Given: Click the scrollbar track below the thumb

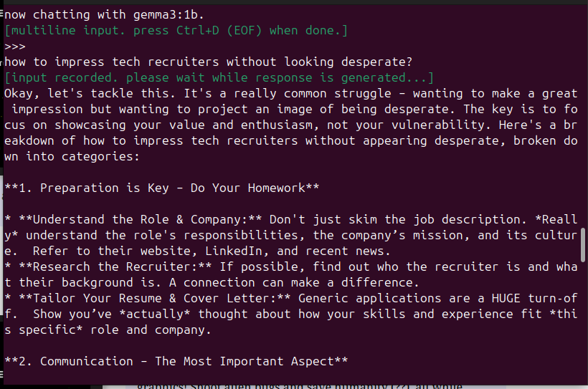Looking at the screenshot, I should [x=583, y=315].
